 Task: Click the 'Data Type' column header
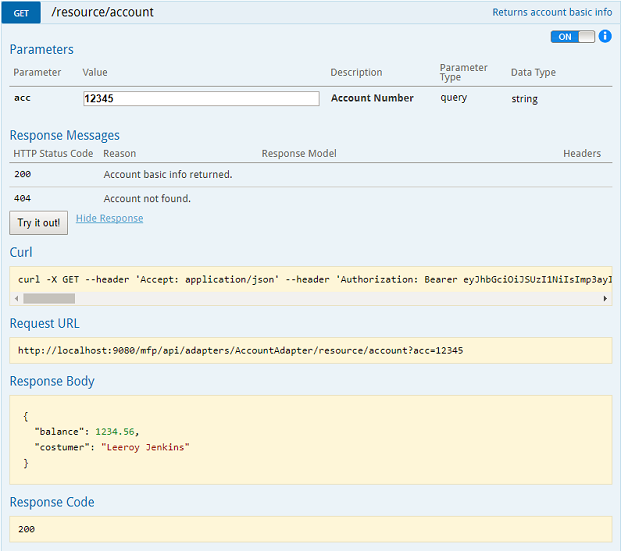point(533,72)
